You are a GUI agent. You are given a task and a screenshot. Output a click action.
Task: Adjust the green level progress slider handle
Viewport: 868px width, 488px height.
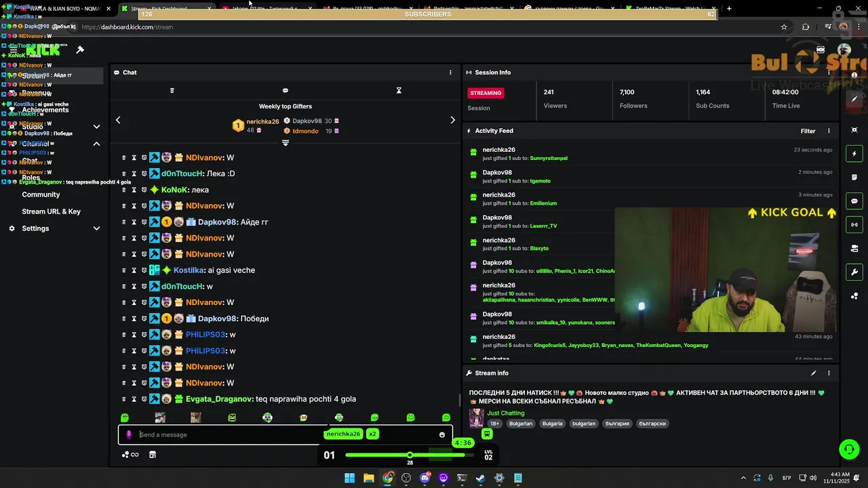click(410, 455)
